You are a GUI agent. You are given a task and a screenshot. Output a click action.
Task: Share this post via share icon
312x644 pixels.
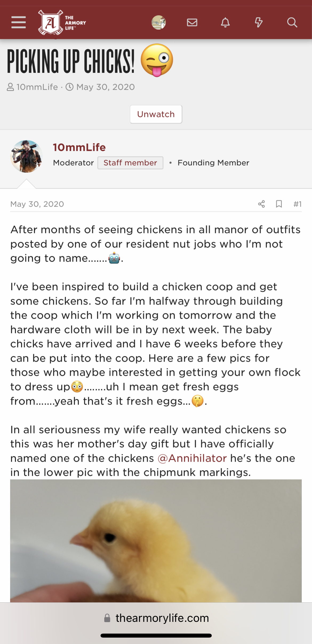pos(261,204)
